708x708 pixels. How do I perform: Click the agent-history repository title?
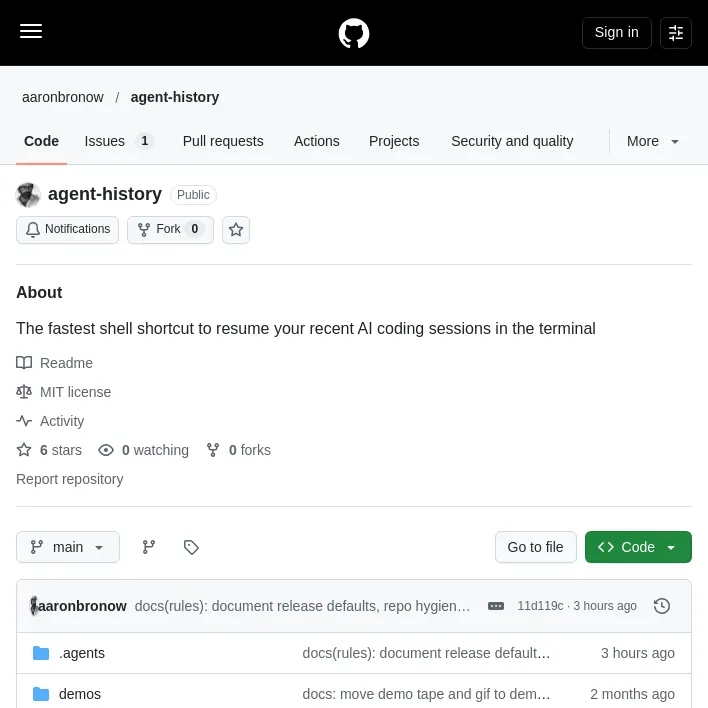pyautogui.click(x=105, y=194)
